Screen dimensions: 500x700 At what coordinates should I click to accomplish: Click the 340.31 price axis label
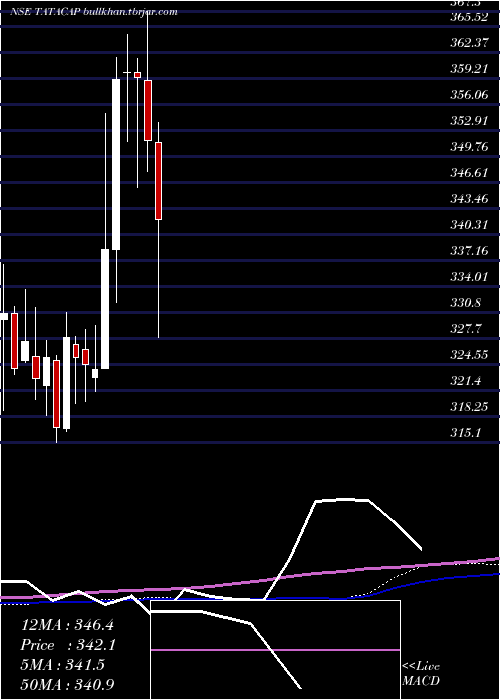(470, 225)
